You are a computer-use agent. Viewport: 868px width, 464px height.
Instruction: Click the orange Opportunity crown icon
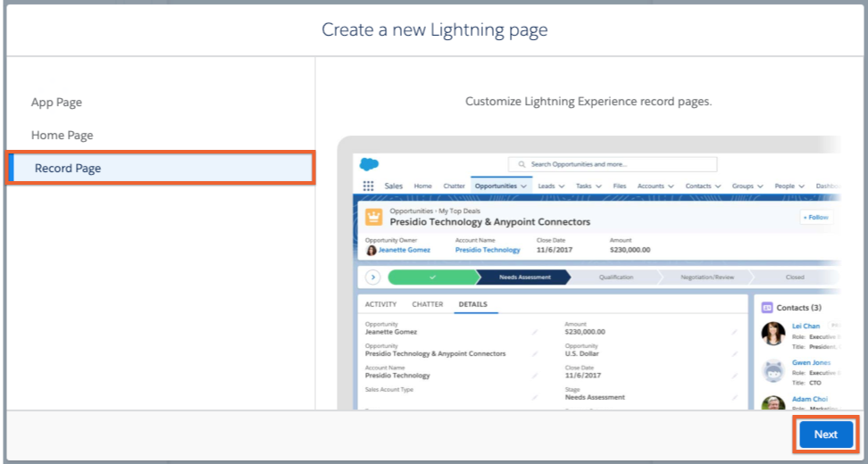(x=373, y=217)
